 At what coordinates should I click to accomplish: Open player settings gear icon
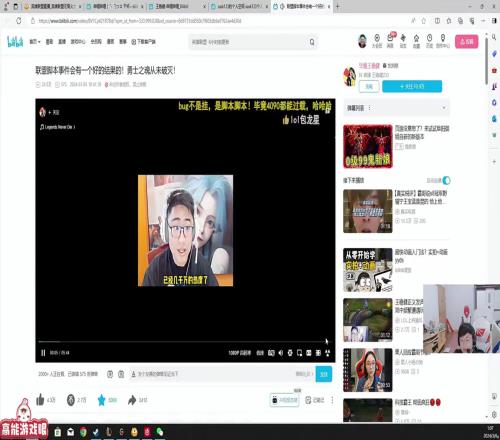pyautogui.click(x=290, y=353)
